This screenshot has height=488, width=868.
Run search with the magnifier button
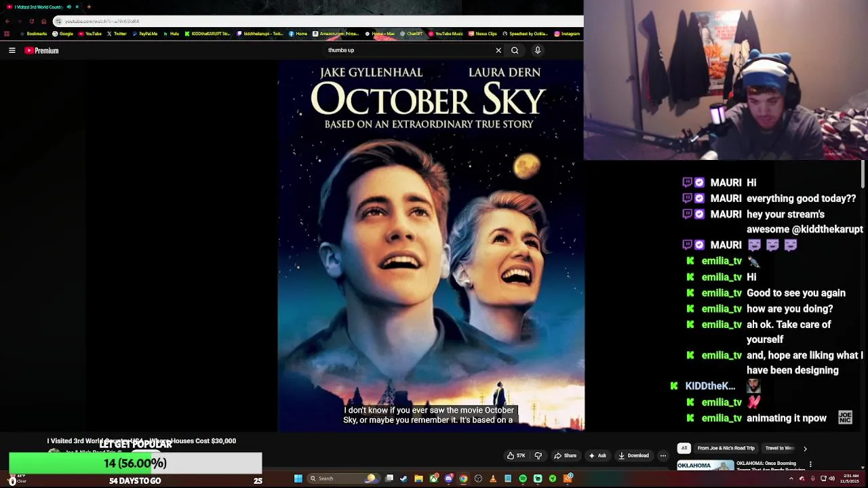[x=515, y=50]
